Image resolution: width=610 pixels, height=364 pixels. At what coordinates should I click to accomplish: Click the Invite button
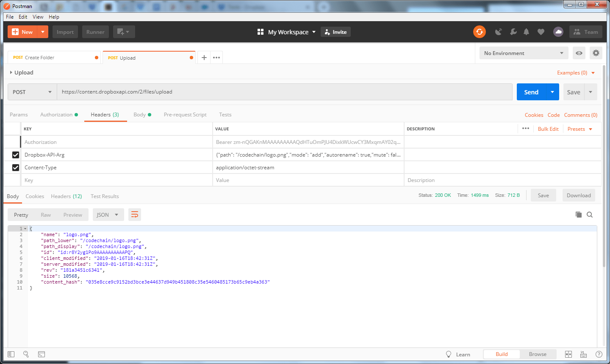click(336, 32)
